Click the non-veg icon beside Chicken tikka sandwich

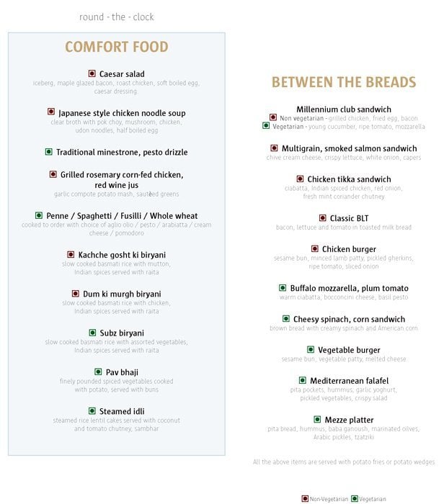pyautogui.click(x=301, y=179)
